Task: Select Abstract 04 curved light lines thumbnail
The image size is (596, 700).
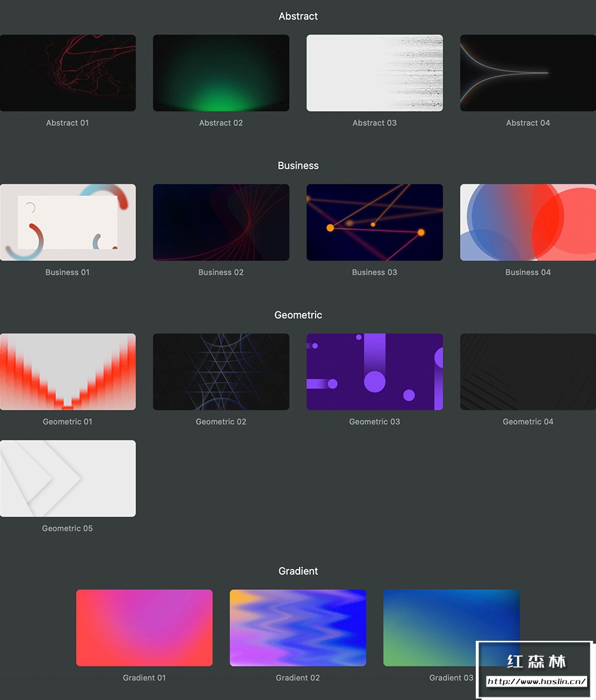Action: pos(528,73)
